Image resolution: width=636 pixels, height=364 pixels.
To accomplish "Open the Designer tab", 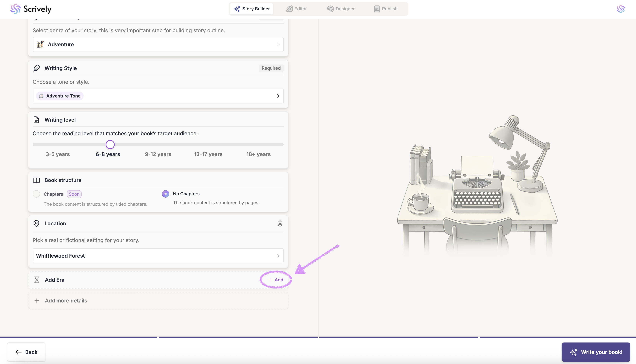I will [341, 9].
